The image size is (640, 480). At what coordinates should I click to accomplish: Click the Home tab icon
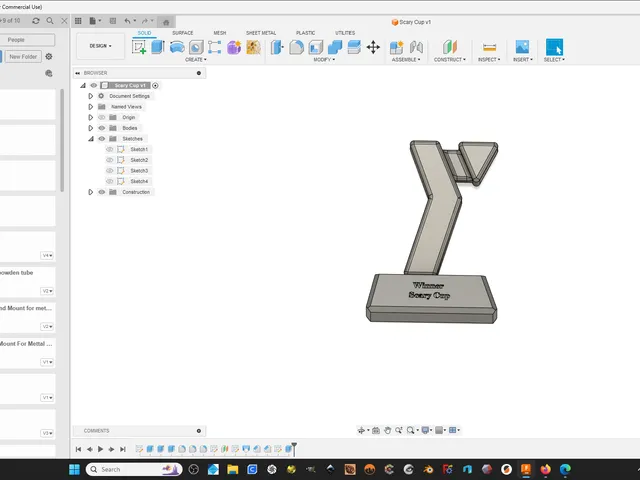coord(166,22)
